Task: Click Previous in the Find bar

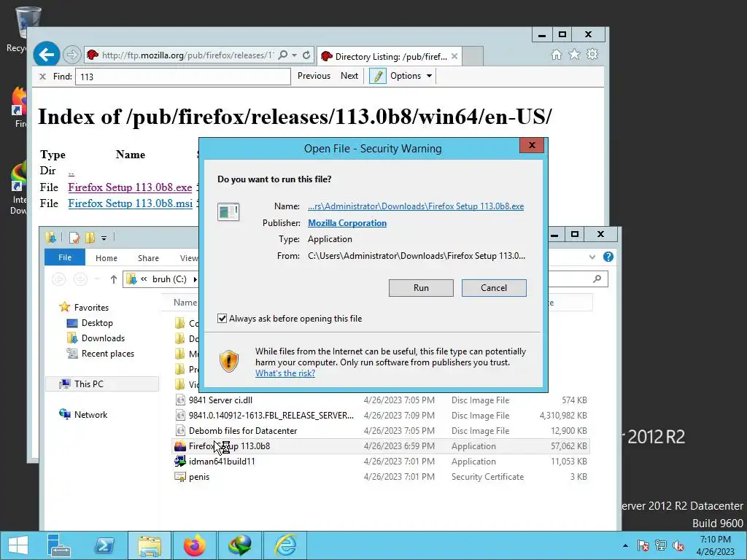Action: tap(314, 76)
